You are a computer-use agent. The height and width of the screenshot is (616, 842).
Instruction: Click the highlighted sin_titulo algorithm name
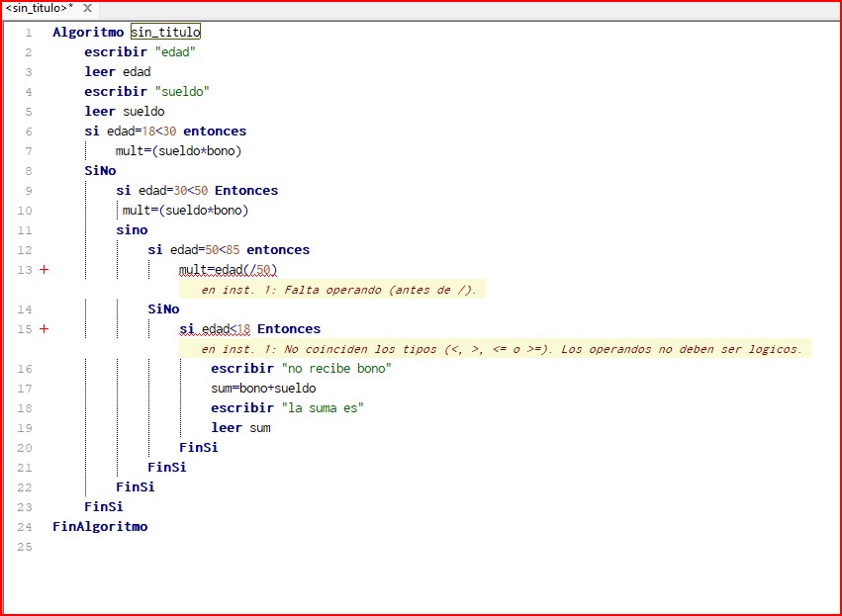point(165,32)
